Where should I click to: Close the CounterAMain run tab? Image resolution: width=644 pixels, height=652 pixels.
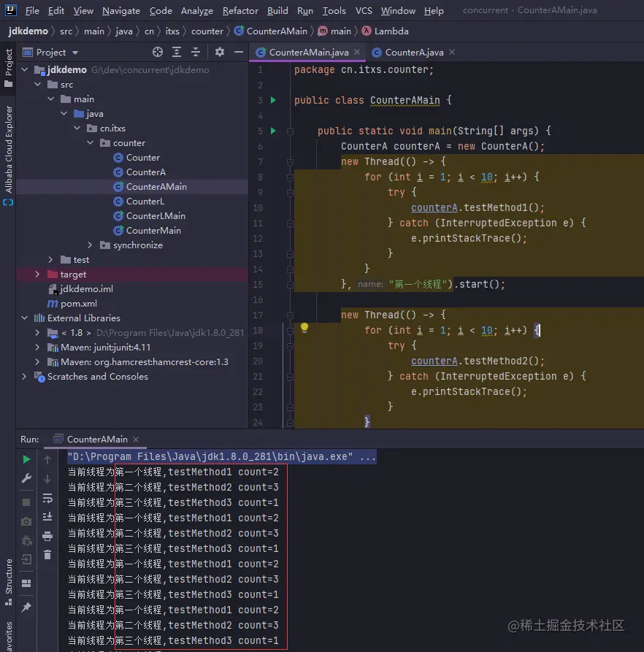(136, 439)
